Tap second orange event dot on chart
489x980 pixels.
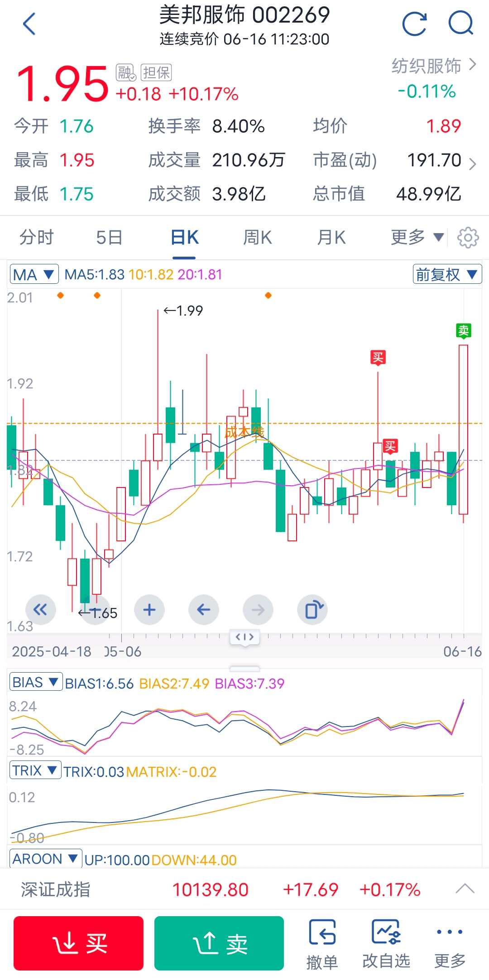(97, 296)
